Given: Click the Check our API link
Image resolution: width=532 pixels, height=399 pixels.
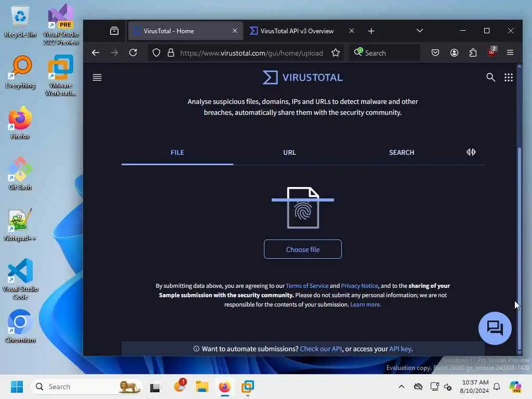Looking at the screenshot, I should [321, 349].
